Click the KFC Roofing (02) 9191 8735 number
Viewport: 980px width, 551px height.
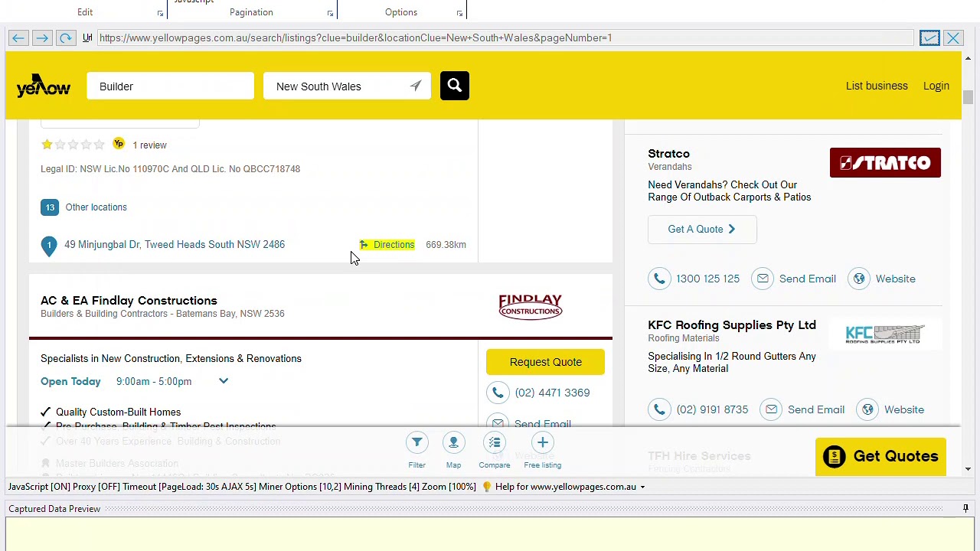[712, 409]
